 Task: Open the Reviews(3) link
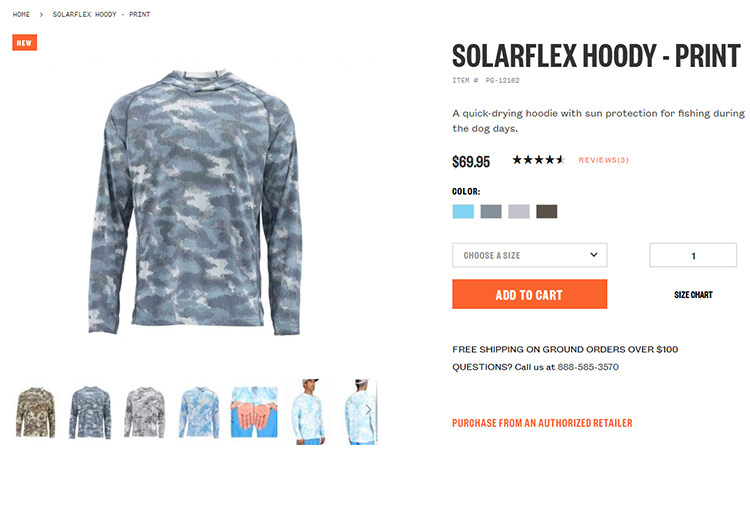click(604, 160)
